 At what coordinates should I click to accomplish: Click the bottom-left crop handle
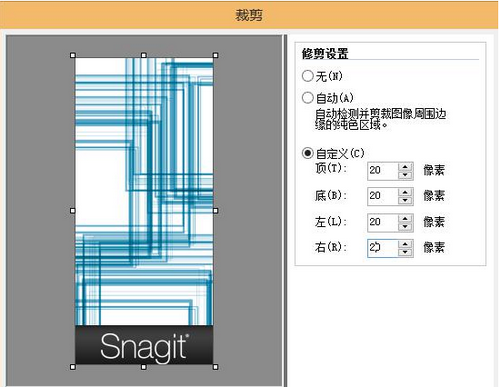pos(73,367)
